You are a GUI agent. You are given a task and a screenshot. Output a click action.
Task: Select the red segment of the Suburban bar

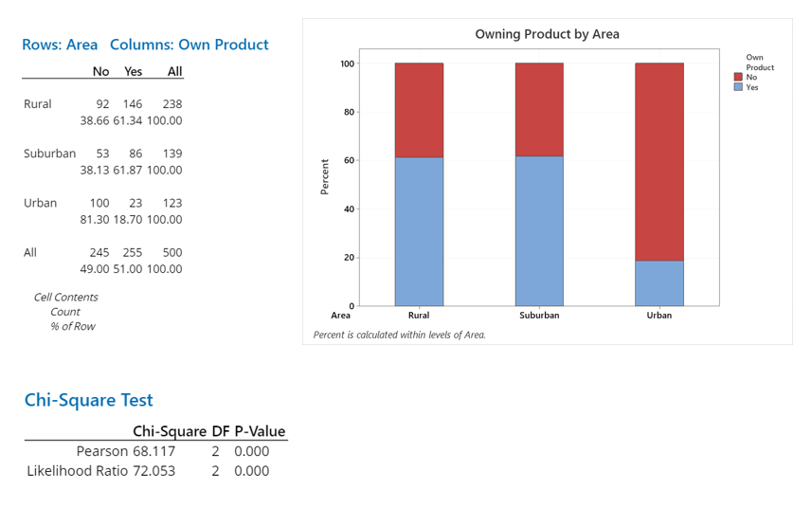click(539, 109)
